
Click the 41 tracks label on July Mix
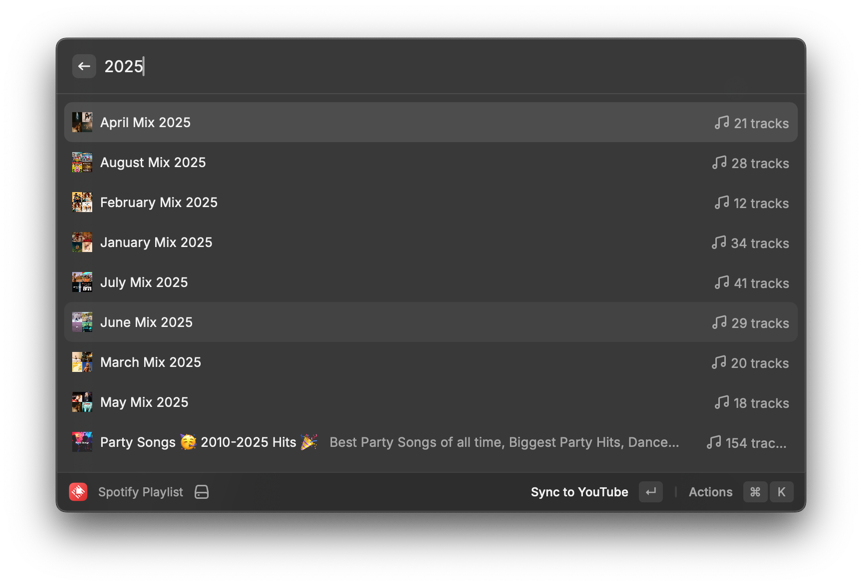[760, 283]
